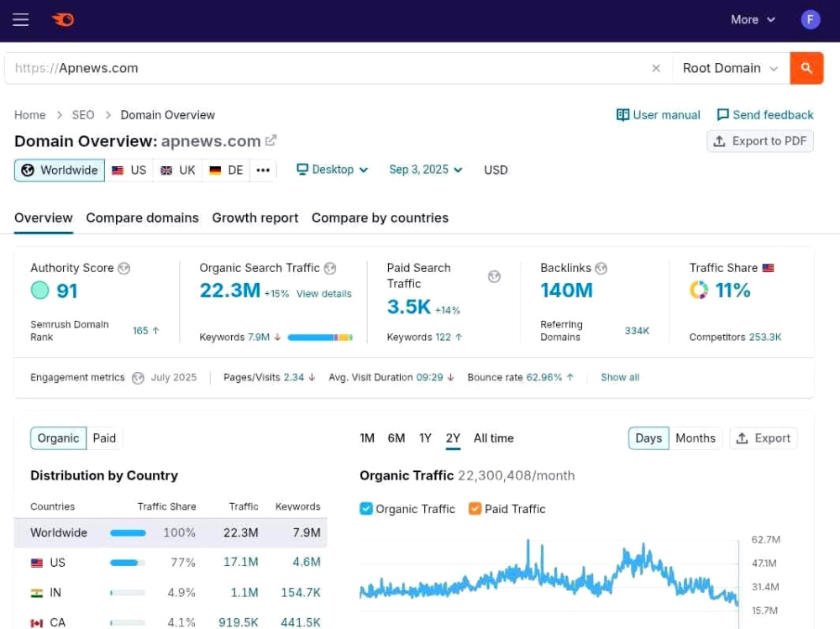This screenshot has height=629, width=840.
Task: Go to SEO breadcrumb
Action: click(83, 115)
